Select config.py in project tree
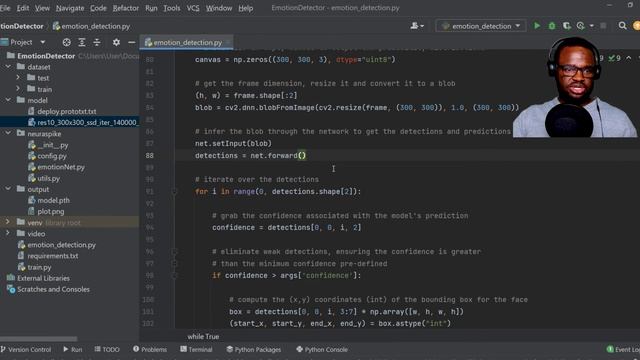 [x=51, y=156]
